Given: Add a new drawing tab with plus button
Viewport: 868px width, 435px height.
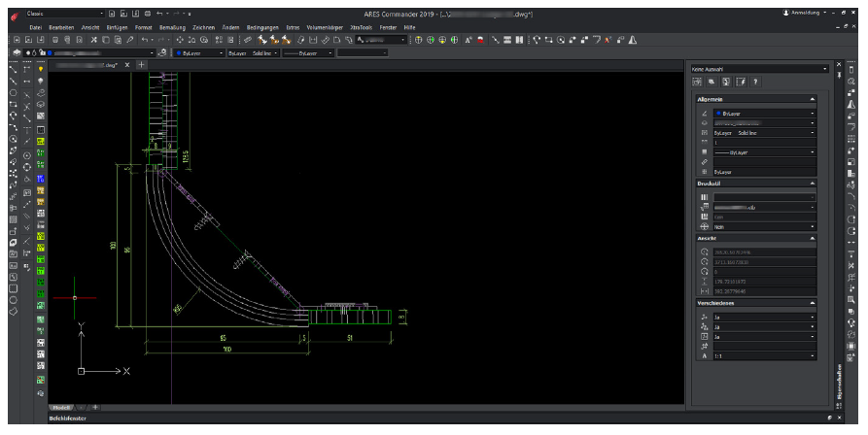Looking at the screenshot, I should pos(141,64).
